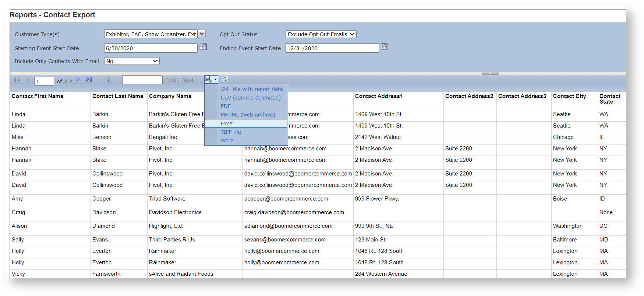Go to the previous report page

[x=28, y=79]
